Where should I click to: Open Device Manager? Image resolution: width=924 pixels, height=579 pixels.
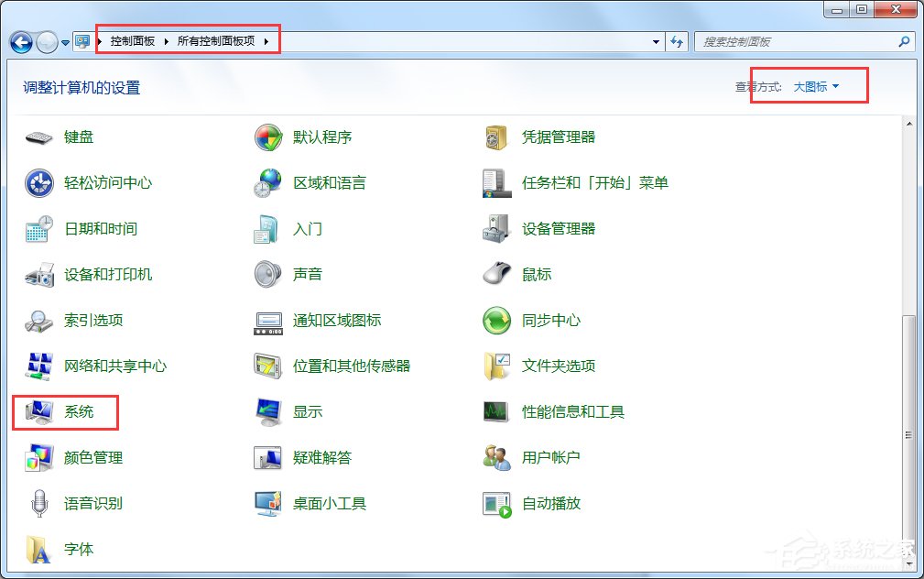tap(557, 228)
